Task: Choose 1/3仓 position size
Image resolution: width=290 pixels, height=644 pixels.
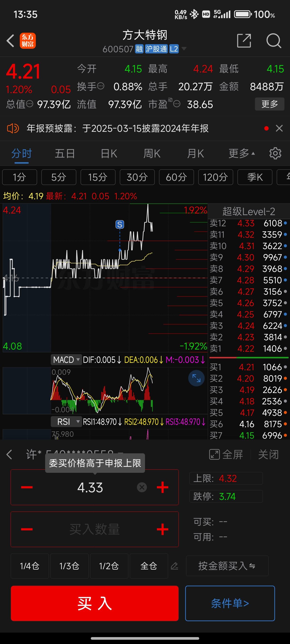Action: point(69,566)
